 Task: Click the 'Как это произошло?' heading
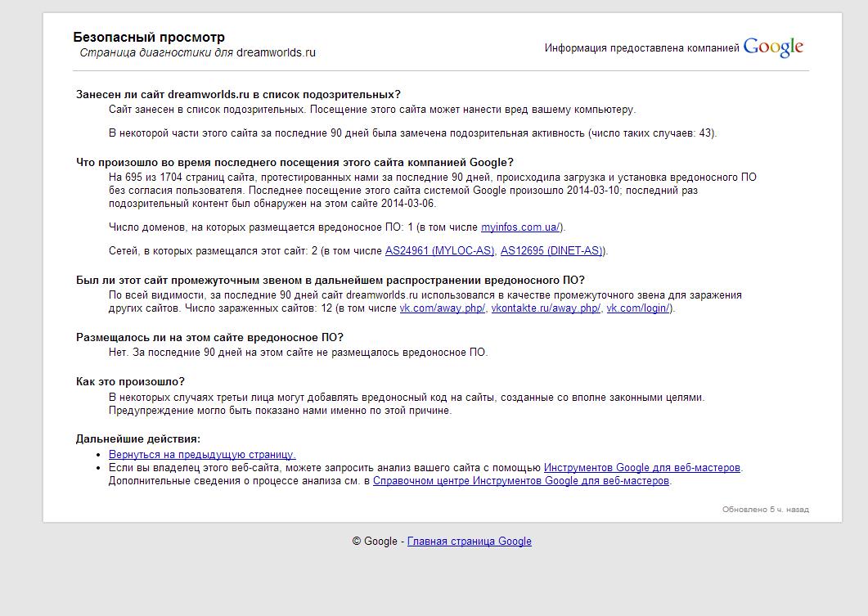(x=130, y=382)
